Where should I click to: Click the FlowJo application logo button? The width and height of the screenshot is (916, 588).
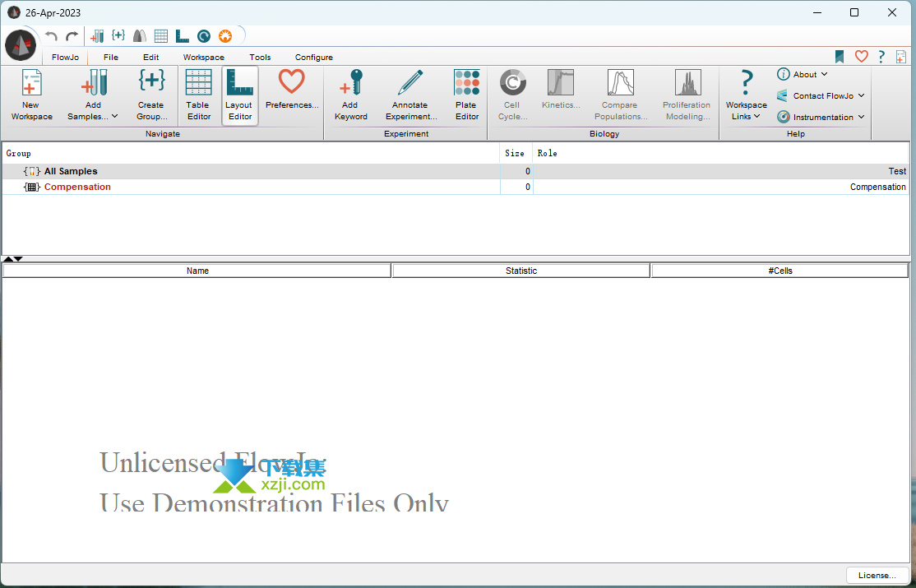coord(21,45)
